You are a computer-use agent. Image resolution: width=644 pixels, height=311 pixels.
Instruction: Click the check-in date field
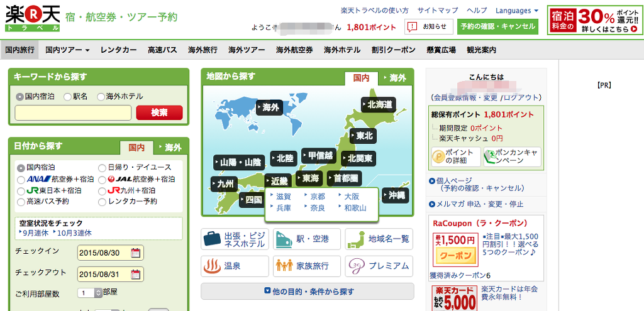(x=111, y=253)
